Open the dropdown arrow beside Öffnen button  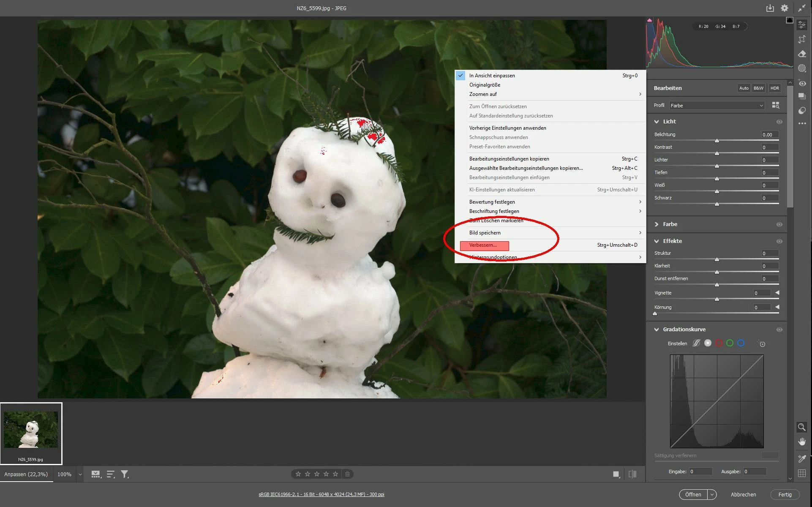712,494
